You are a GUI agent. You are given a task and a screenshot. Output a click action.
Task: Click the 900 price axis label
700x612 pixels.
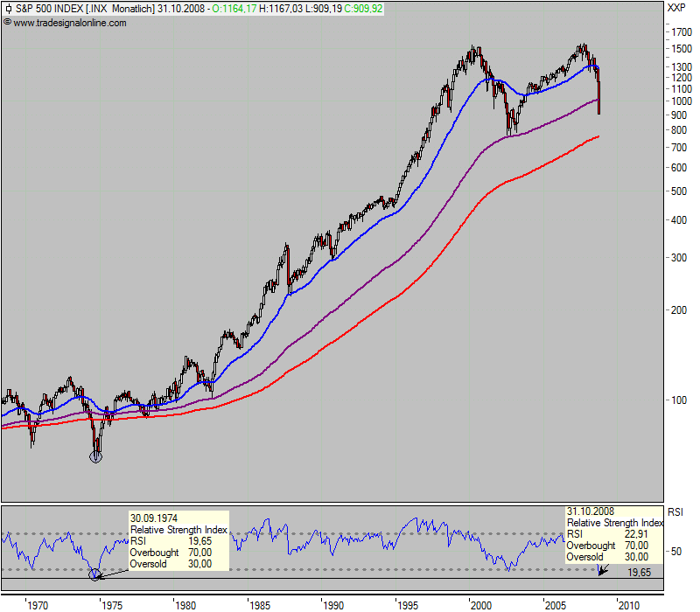(x=679, y=115)
